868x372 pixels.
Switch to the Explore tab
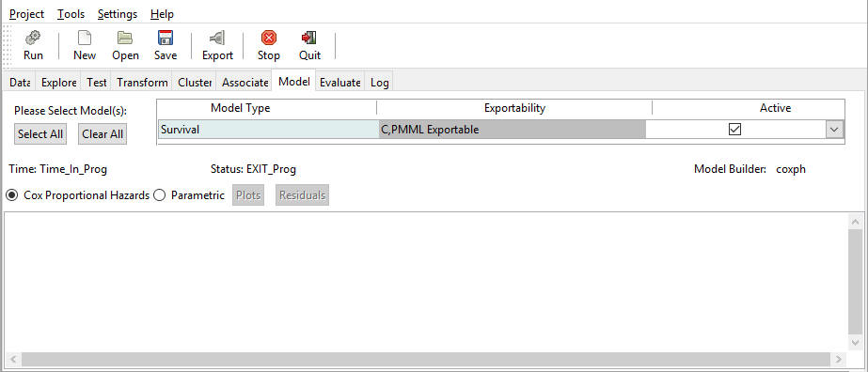click(58, 83)
